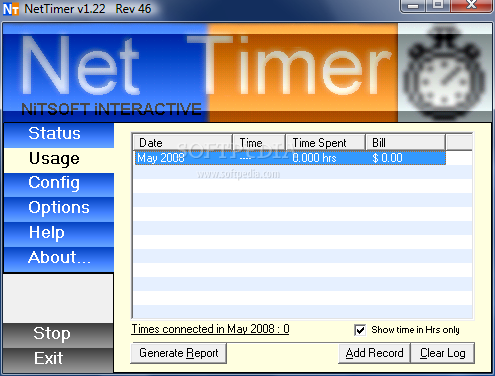
Task: Sort by the Date column header
Action: 183,143
